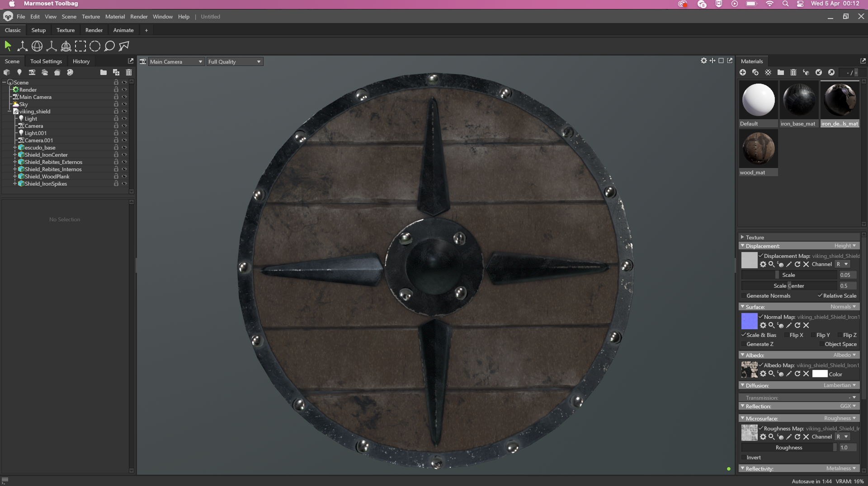Click the Albedo white Color swatch
Screen dimensions: 868x486
(820, 374)
